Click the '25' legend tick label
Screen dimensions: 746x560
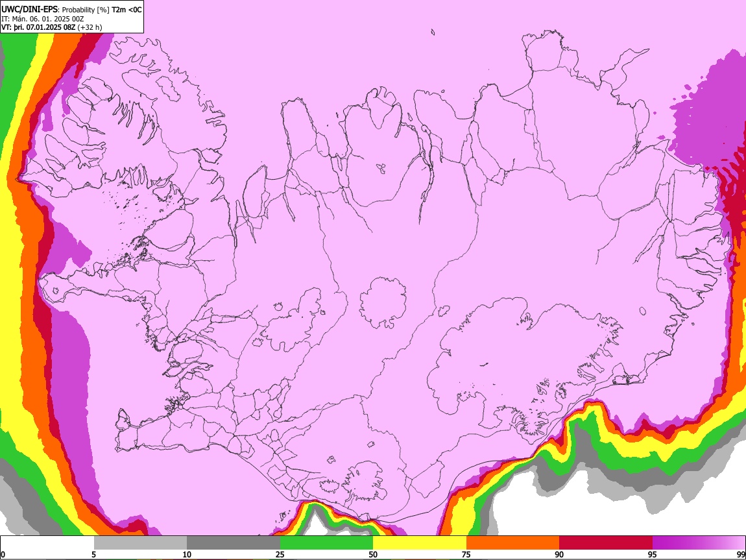coord(280,554)
